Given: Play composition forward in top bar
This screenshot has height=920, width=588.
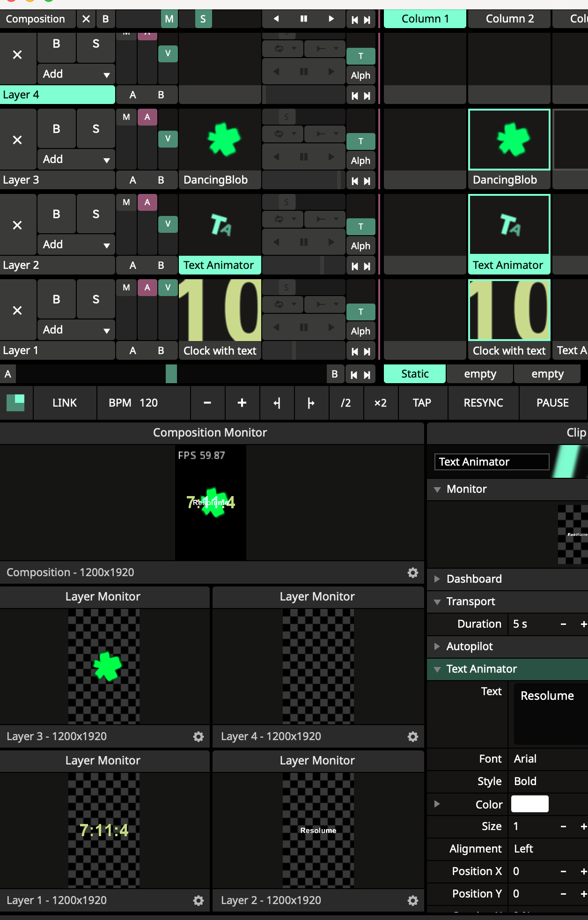Looking at the screenshot, I should (331, 19).
